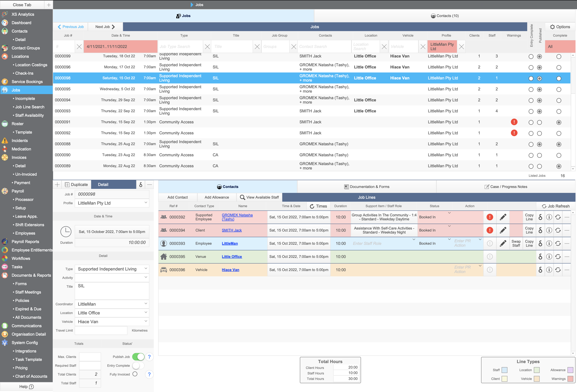Toggle Entry Complete radio for job 0000096
577x392 pixels.
point(531,68)
